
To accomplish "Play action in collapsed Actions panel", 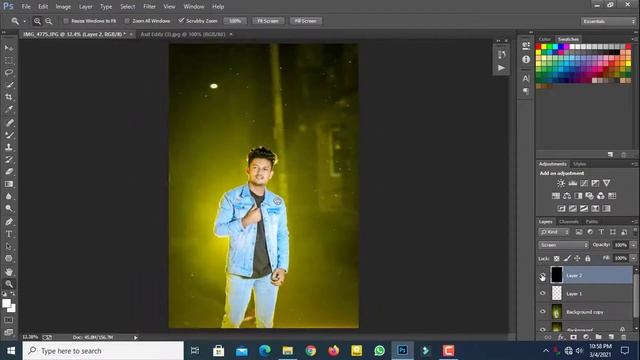I will point(502,68).
